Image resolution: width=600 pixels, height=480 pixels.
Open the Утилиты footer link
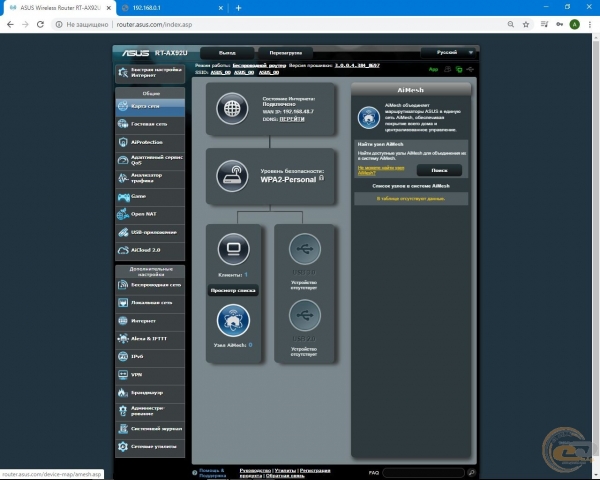(285, 470)
